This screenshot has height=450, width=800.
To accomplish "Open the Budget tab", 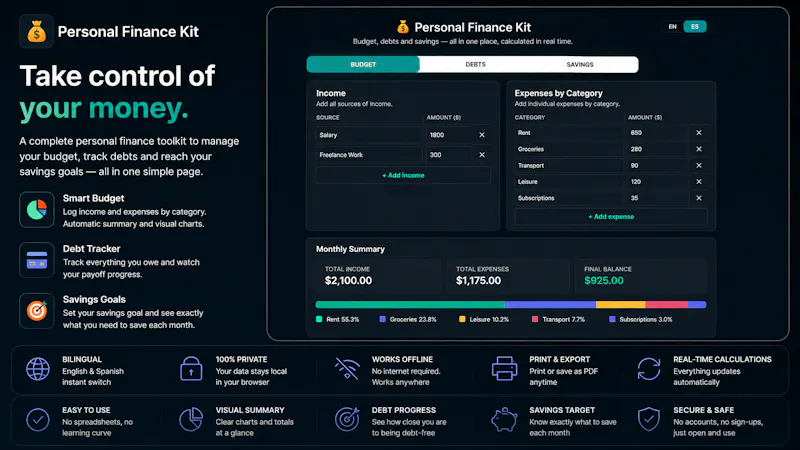I will pyautogui.click(x=363, y=65).
